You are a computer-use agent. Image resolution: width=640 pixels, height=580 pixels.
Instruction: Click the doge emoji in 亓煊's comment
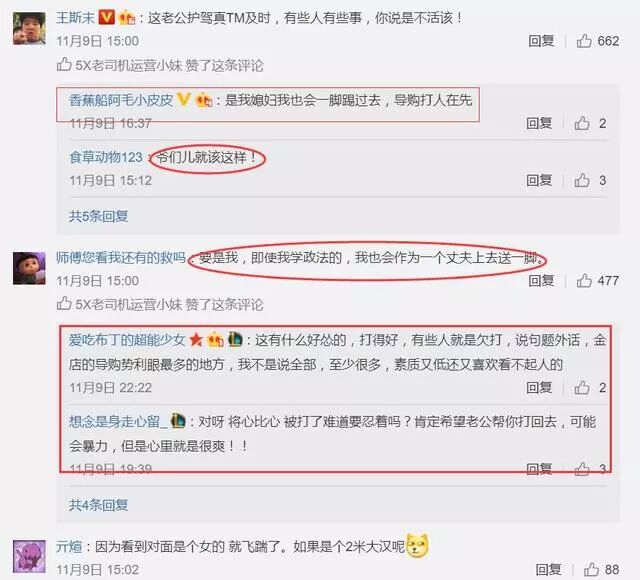(418, 546)
